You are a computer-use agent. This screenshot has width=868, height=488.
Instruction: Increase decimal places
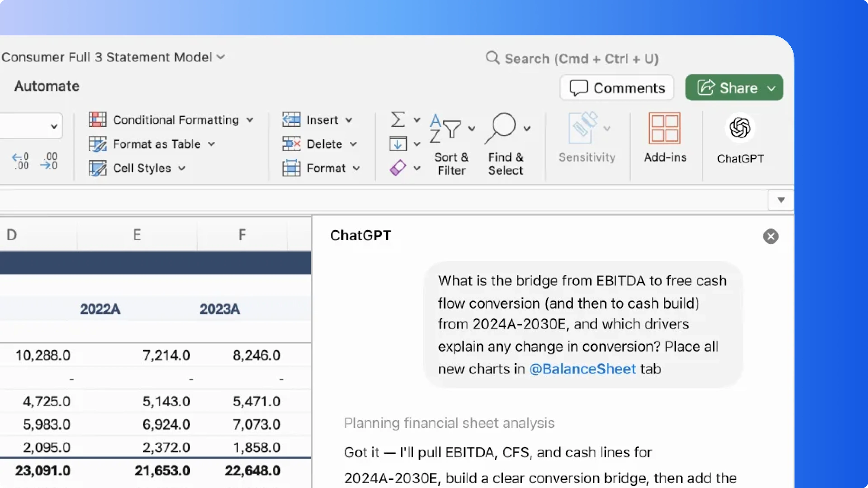point(21,161)
